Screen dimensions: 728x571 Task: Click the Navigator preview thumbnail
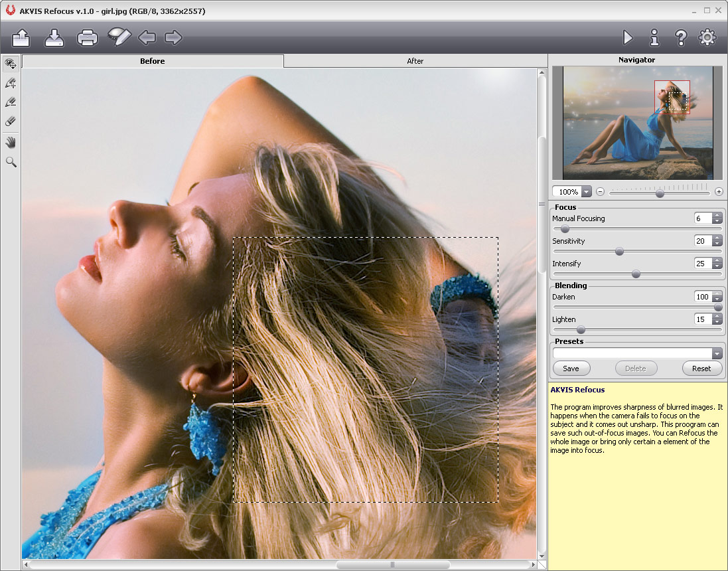pos(637,123)
